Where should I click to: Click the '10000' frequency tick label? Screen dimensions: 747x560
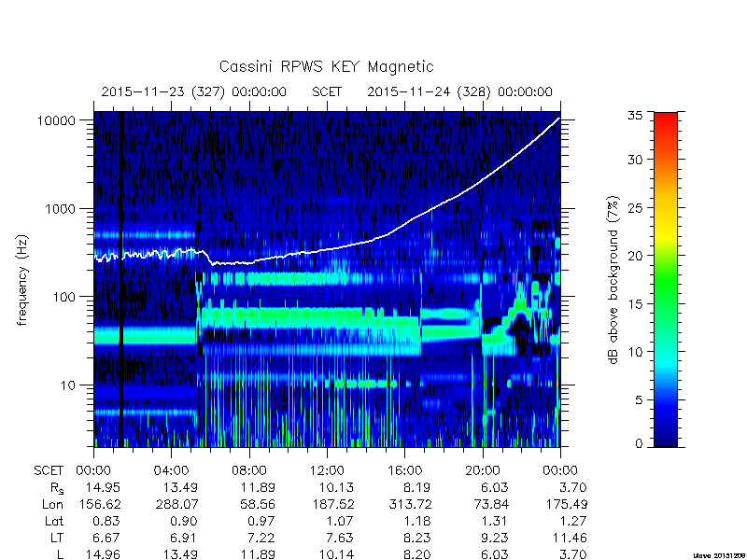56,121
